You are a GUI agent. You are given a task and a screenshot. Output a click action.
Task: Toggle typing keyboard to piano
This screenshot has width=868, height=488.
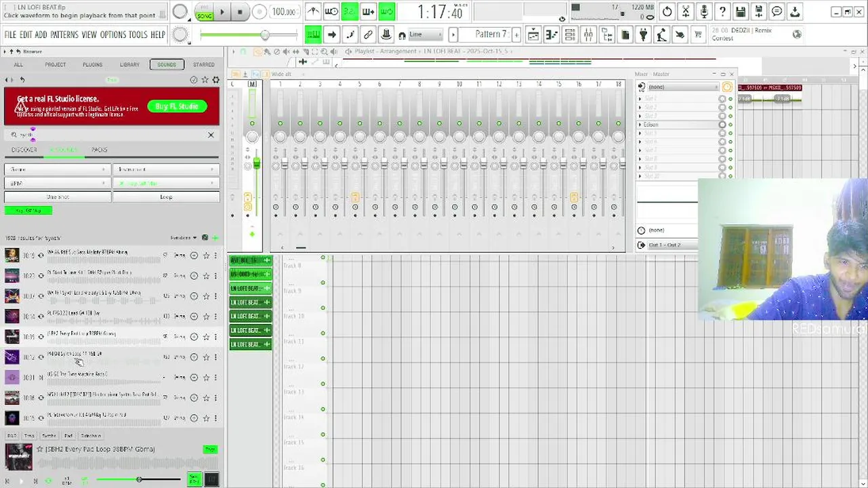click(x=313, y=35)
